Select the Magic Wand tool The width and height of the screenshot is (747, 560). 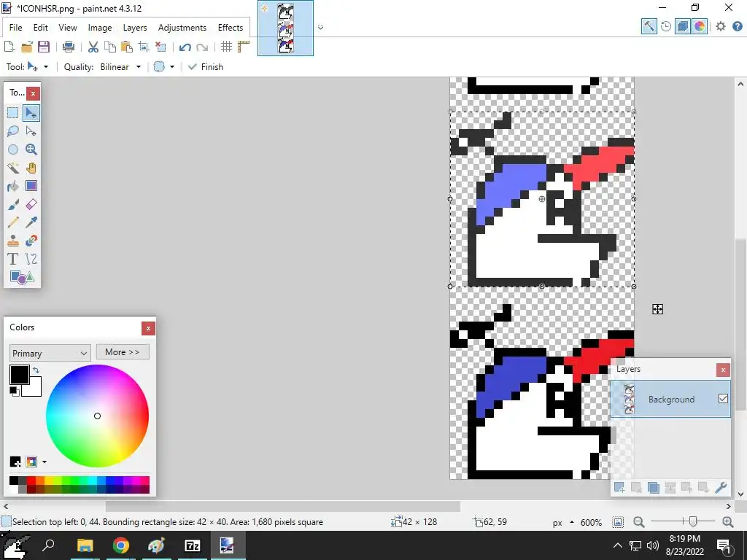tap(13, 168)
